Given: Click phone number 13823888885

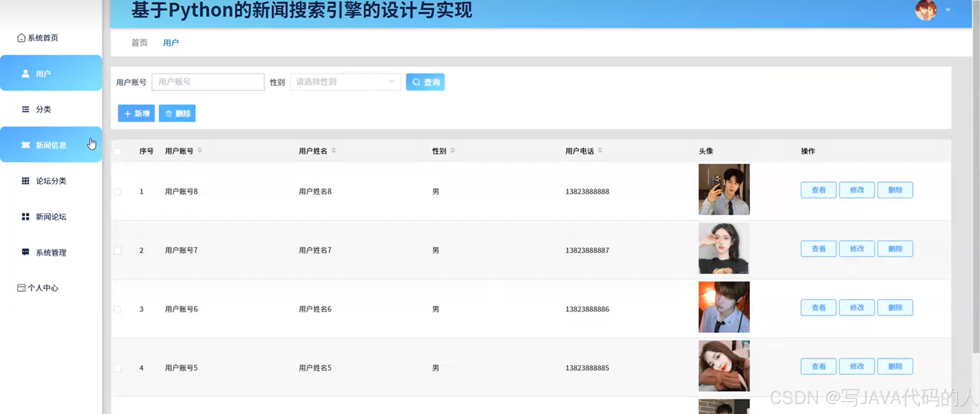Looking at the screenshot, I should pos(587,368).
